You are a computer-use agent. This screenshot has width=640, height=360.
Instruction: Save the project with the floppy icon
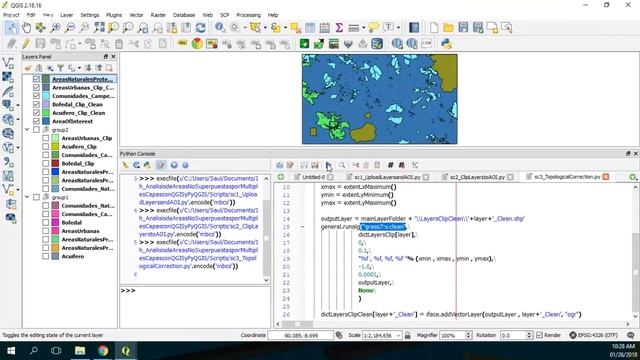pyautogui.click(x=463, y=28)
